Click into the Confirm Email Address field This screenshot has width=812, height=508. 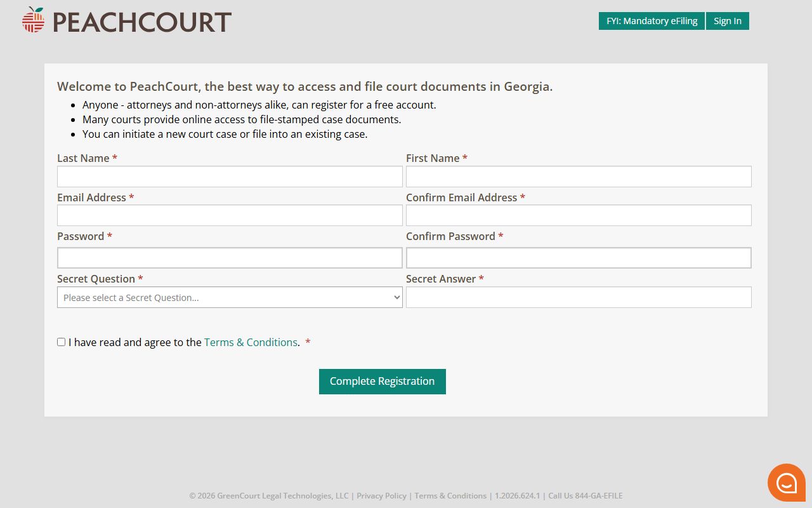pyautogui.click(x=579, y=215)
